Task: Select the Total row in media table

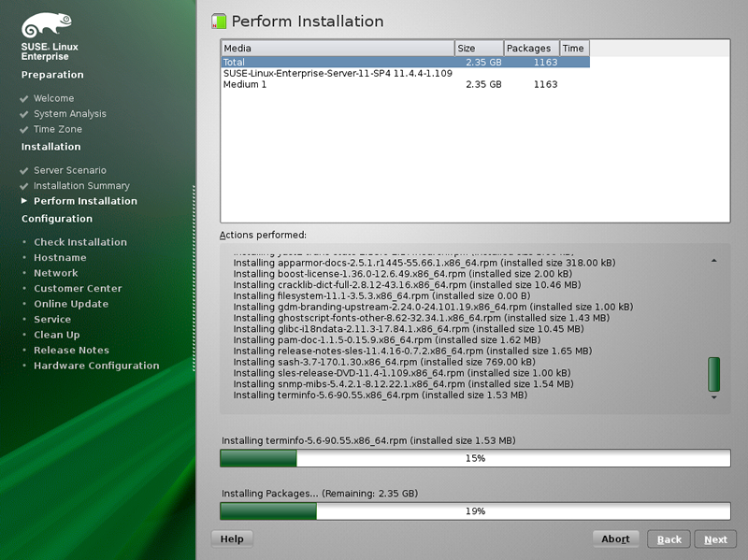Action: 406,62
